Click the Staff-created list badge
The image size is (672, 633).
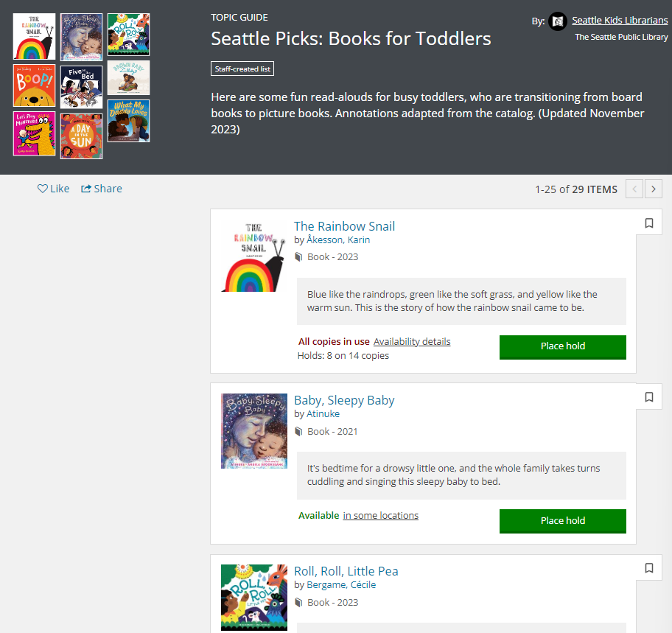pyautogui.click(x=242, y=69)
